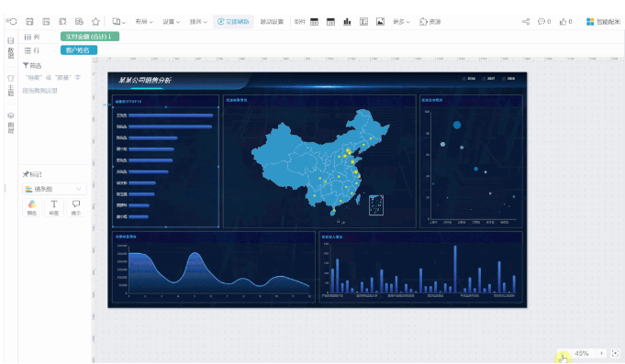Click the star favorite icon
Image resolution: width=625 pixels, height=364 pixels.
[95, 21]
